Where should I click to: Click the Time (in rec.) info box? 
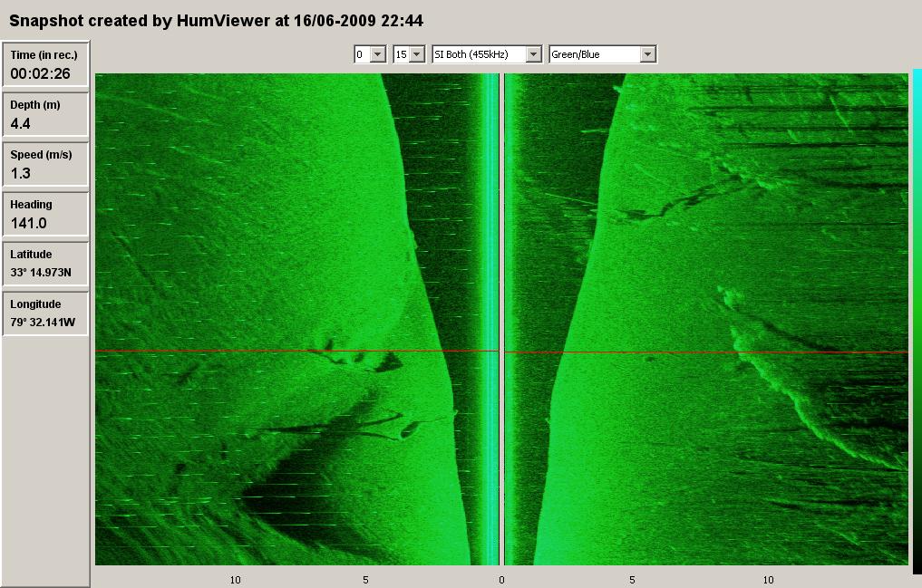[x=46, y=64]
